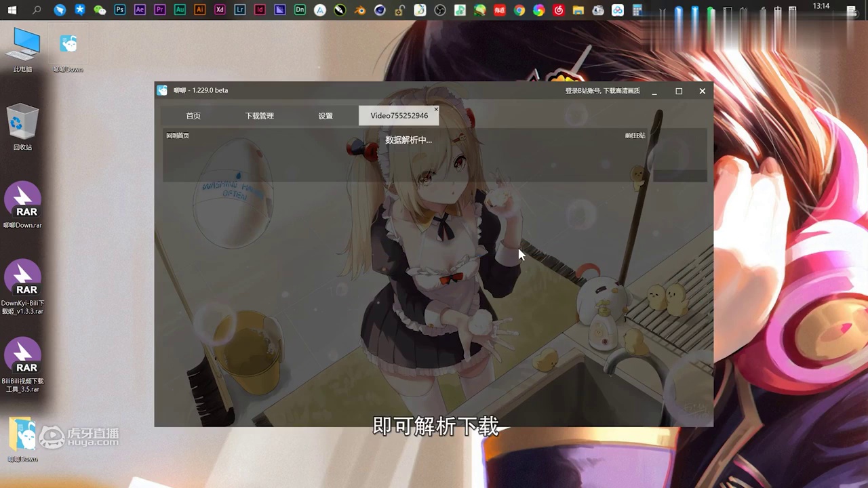
Task: Launch Adobe Audition from the taskbar
Action: [180, 10]
